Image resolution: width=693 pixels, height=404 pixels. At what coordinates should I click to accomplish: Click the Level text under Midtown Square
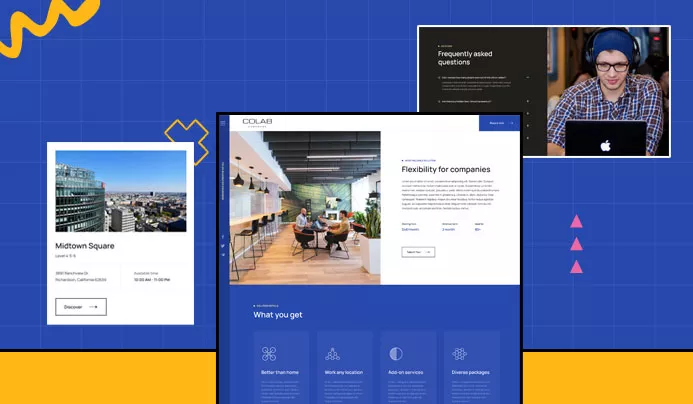tap(65, 256)
